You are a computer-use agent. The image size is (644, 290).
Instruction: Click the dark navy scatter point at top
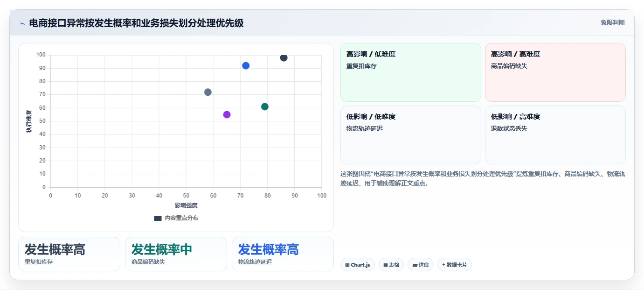pos(284,58)
